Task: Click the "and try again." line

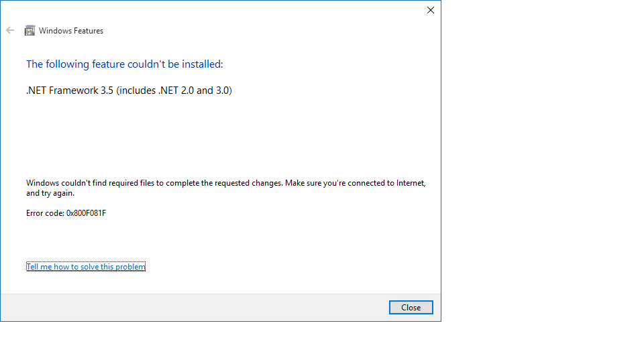Action: coord(50,193)
